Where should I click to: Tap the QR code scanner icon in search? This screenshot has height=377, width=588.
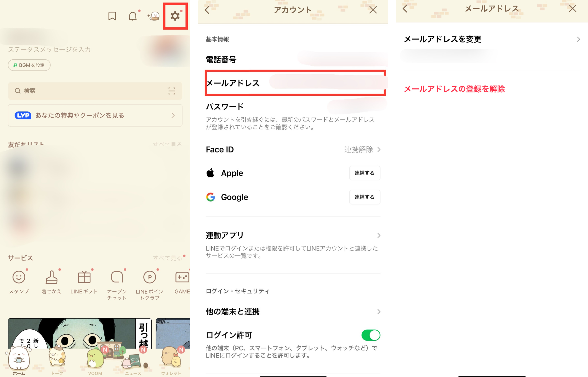[172, 91]
